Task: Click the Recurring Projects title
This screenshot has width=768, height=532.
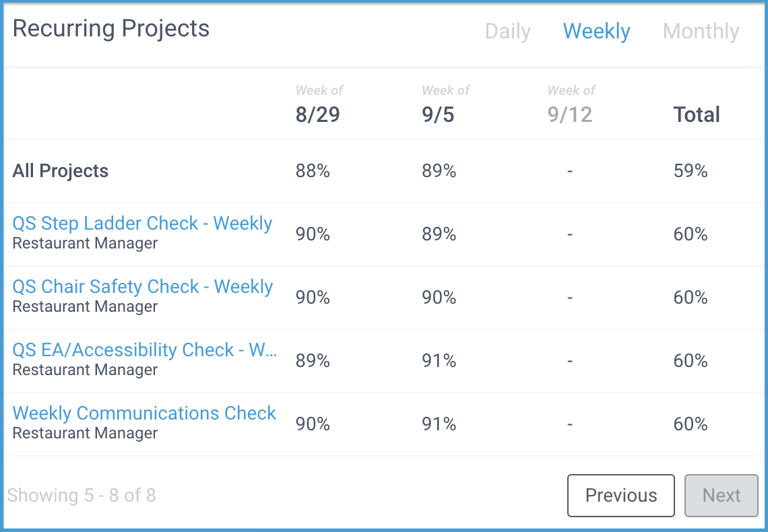Action: click(110, 28)
